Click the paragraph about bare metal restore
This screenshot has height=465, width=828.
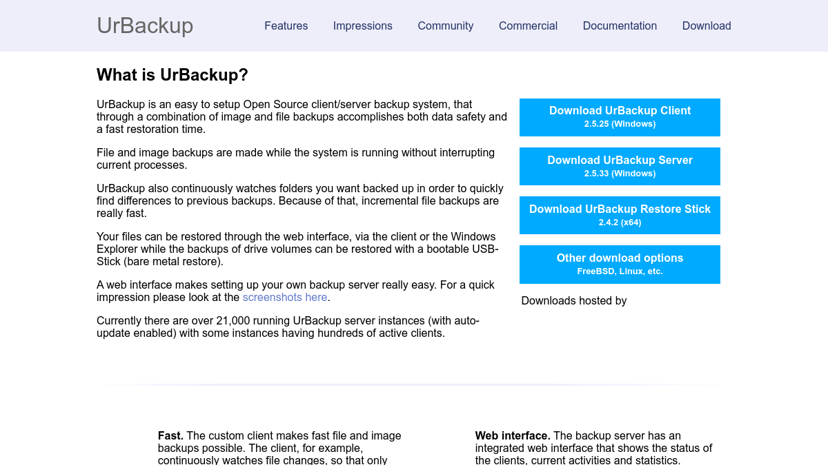point(297,249)
